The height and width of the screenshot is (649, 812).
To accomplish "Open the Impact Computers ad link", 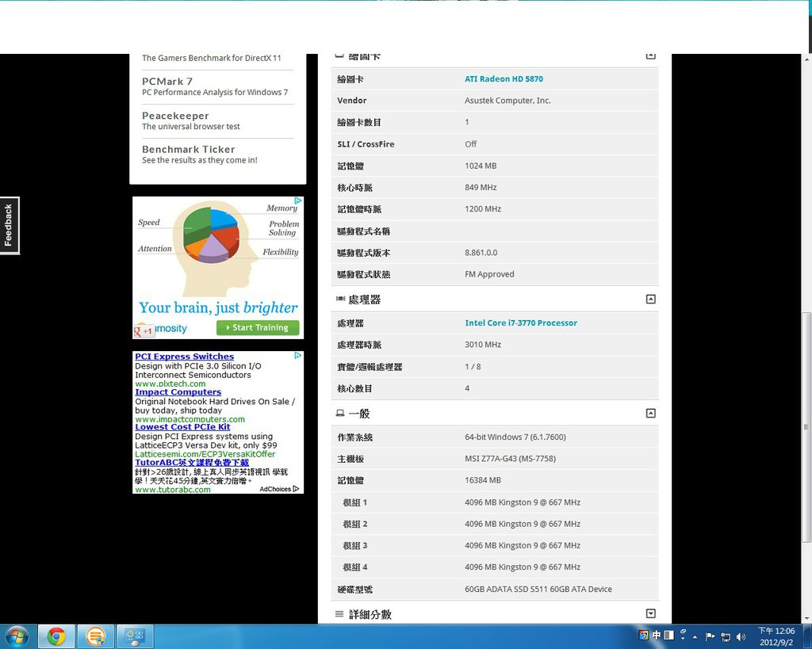I will point(178,391).
